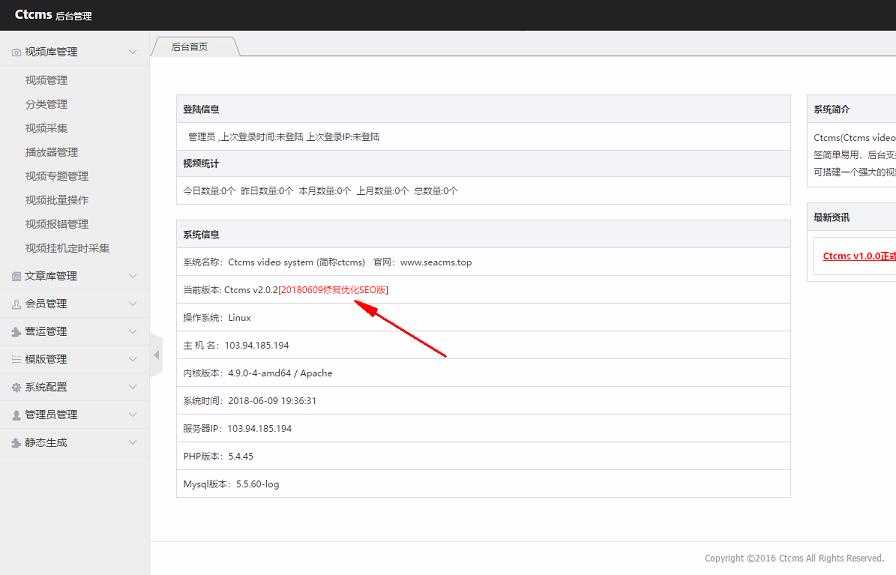Click the user icon beside 会员管理
Image resolution: width=896 pixels, height=575 pixels.
click(x=17, y=304)
